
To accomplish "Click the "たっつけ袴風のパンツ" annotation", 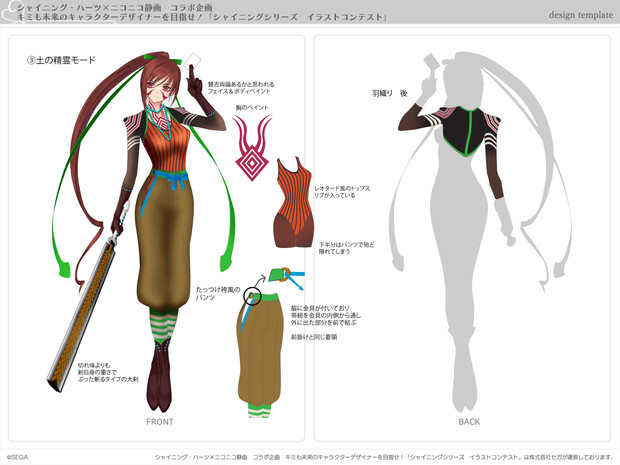I will pos(218,293).
